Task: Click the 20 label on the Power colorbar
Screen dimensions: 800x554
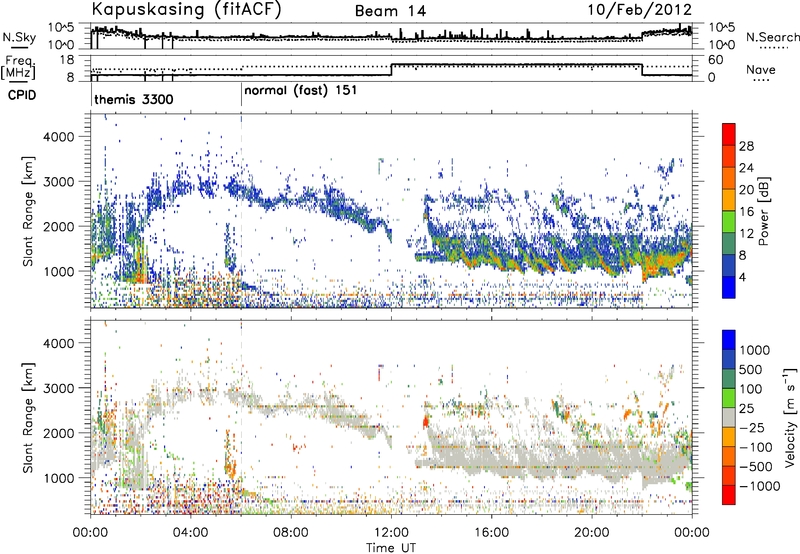Action: [746, 190]
